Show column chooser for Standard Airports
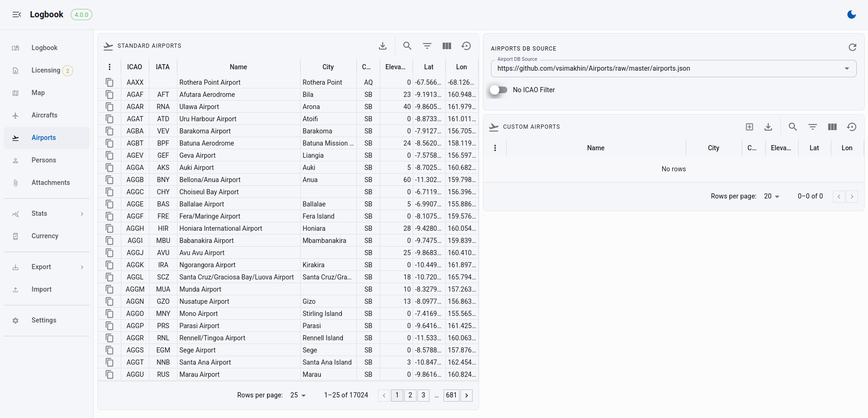The image size is (868, 418). (447, 46)
